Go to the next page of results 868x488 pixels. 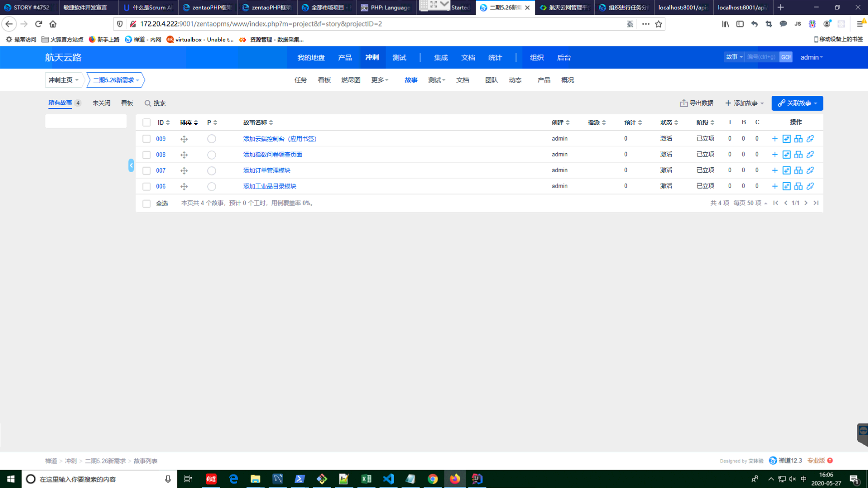806,203
